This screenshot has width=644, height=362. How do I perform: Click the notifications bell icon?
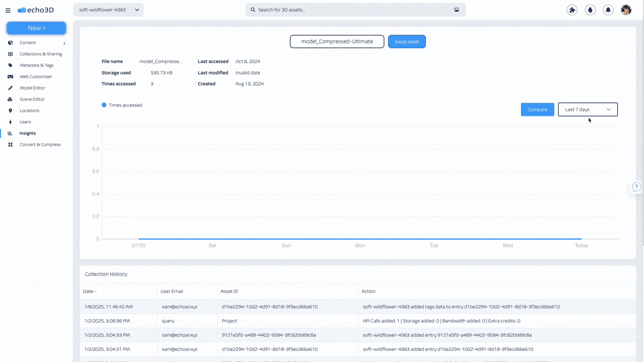[608, 10]
